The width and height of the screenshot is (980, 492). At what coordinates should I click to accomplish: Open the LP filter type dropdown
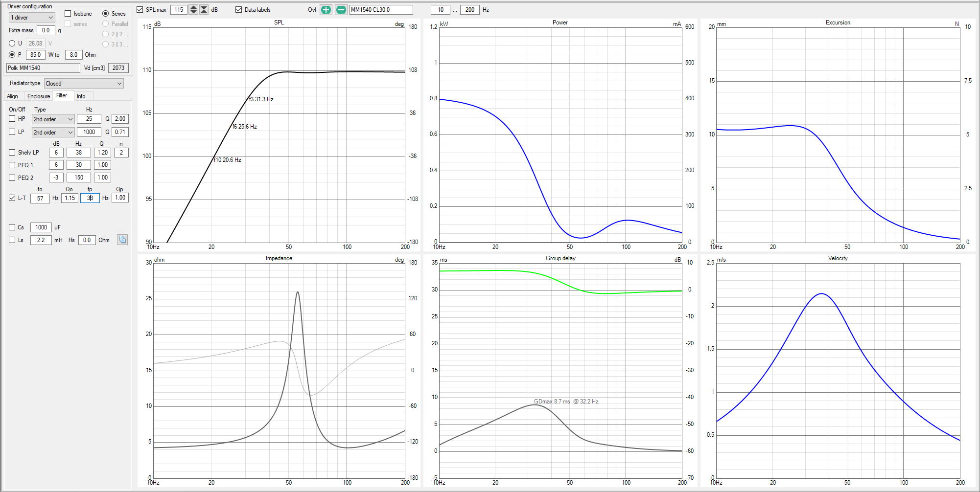[53, 133]
